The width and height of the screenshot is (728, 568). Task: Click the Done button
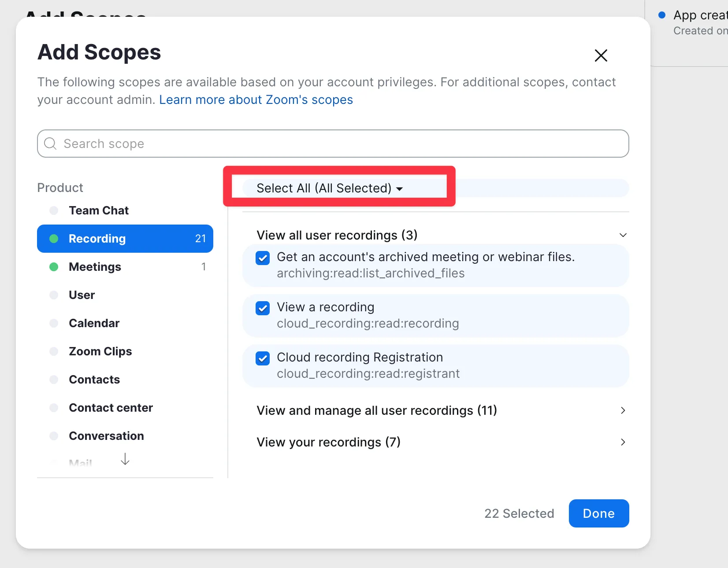coord(599,513)
